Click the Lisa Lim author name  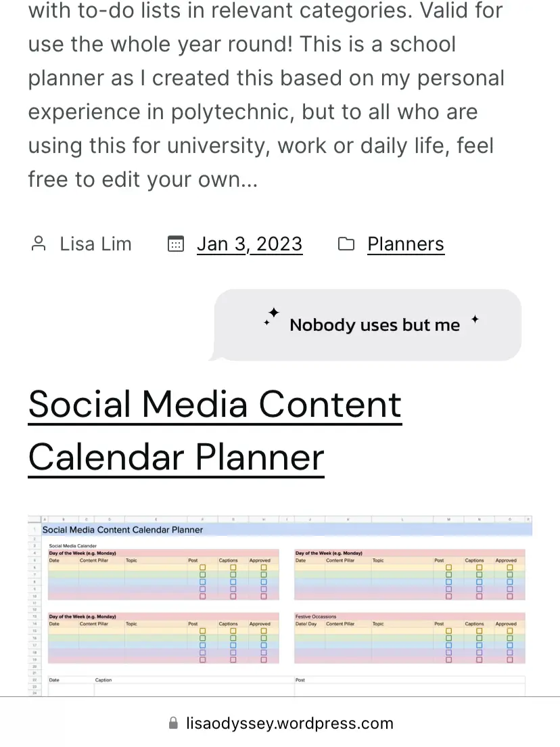coord(95,244)
